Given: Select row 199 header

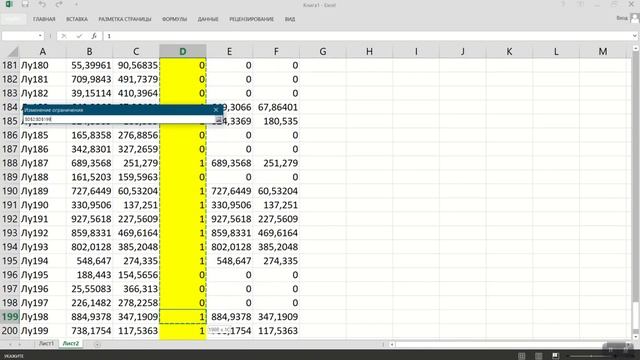Looking at the screenshot, I should click(x=9, y=317).
